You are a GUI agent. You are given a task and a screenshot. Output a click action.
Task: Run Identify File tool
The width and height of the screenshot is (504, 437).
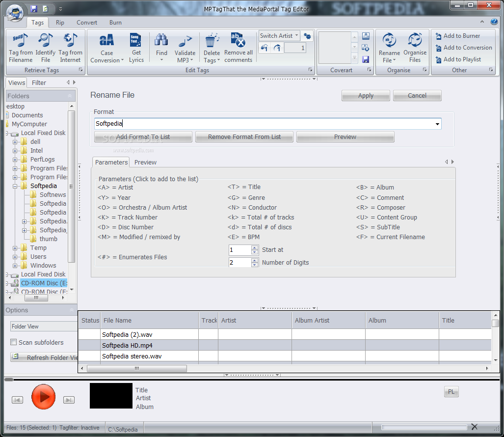click(x=45, y=48)
